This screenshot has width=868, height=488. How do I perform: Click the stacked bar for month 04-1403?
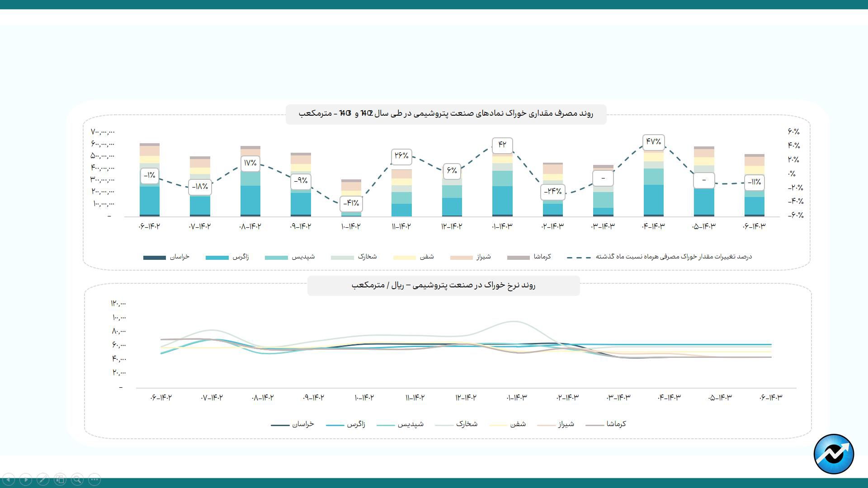[653, 181]
